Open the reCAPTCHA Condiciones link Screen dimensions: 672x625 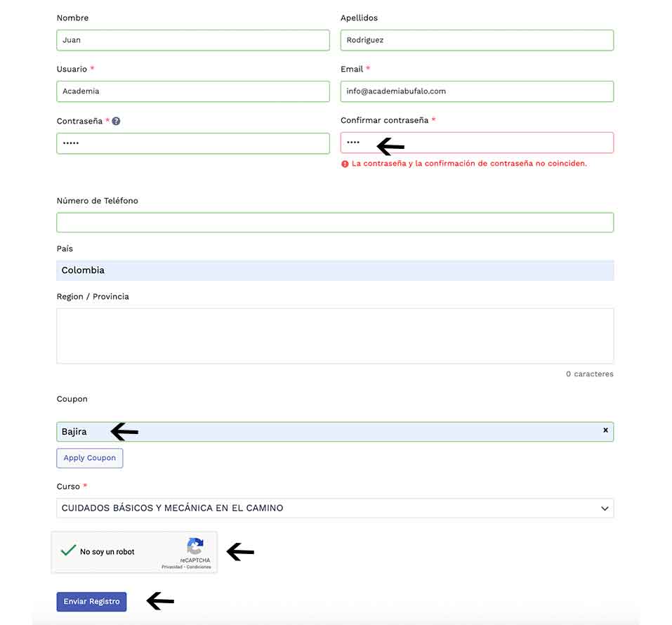[x=199, y=567]
